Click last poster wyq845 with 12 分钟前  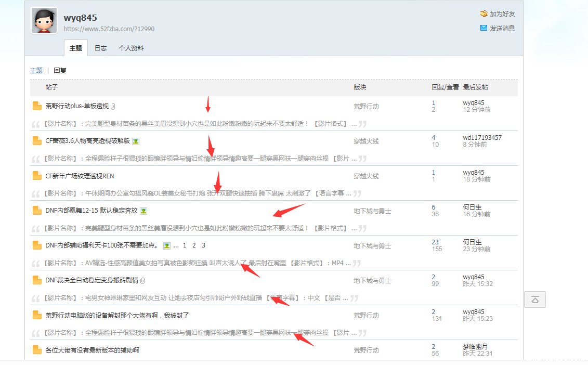[x=473, y=103]
